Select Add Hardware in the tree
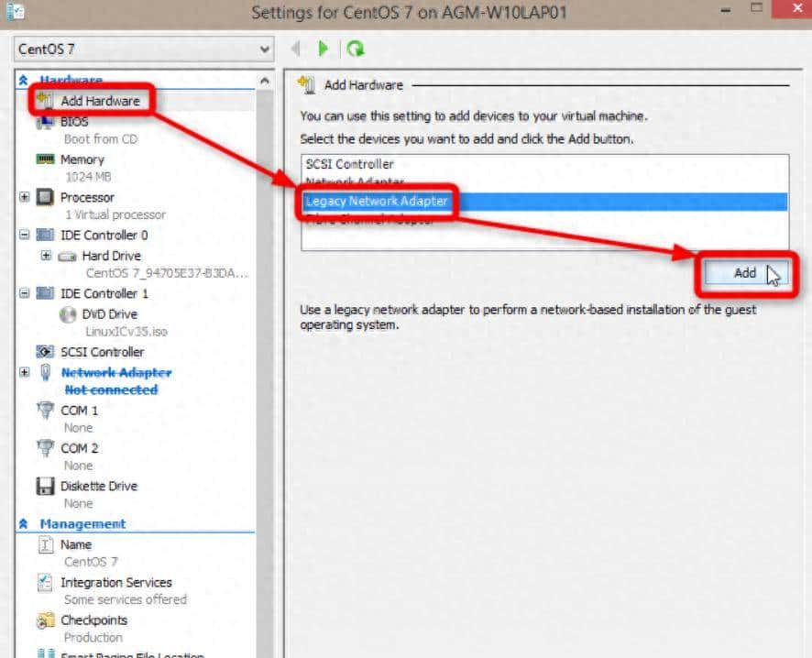812x658 pixels. click(x=100, y=101)
